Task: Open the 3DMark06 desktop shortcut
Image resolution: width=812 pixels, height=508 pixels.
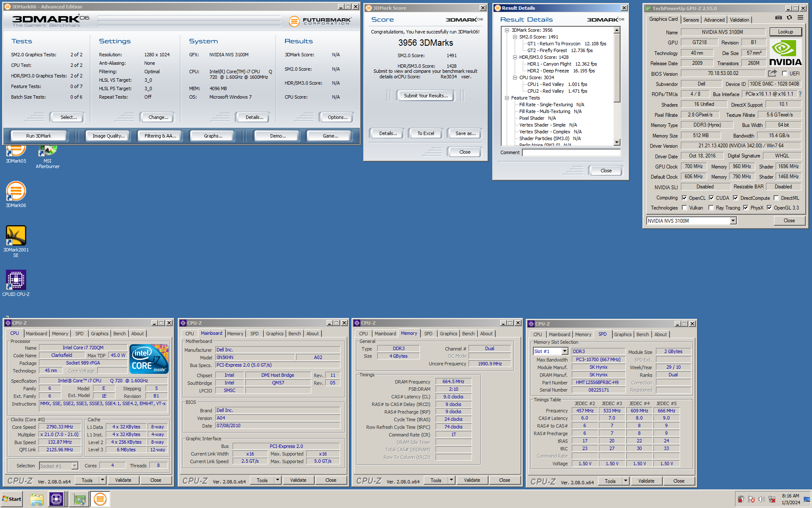Action: pos(16,195)
